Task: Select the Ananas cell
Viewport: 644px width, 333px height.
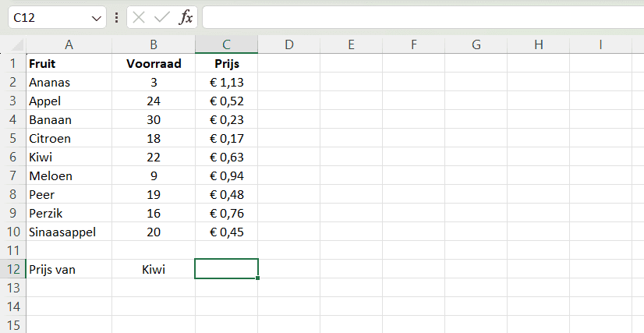Action: [69, 82]
